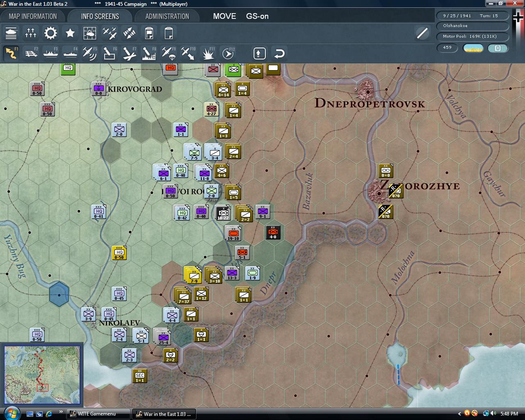
Task: Open the blank logistics report document icon
Action: coord(169,33)
